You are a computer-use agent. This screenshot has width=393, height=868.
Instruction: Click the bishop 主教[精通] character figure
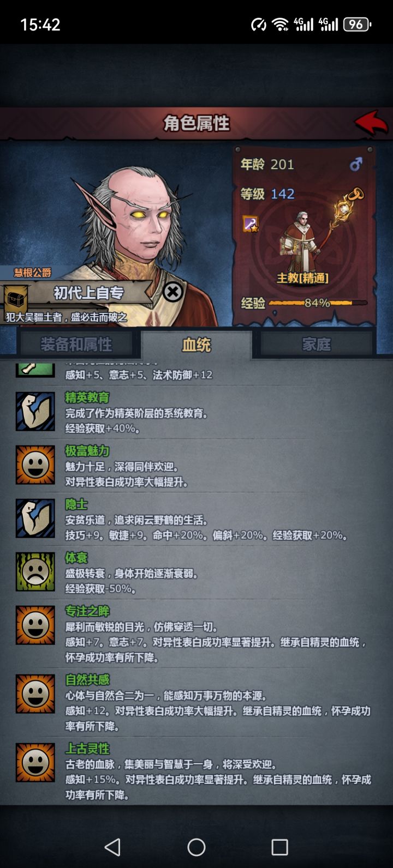click(x=299, y=240)
